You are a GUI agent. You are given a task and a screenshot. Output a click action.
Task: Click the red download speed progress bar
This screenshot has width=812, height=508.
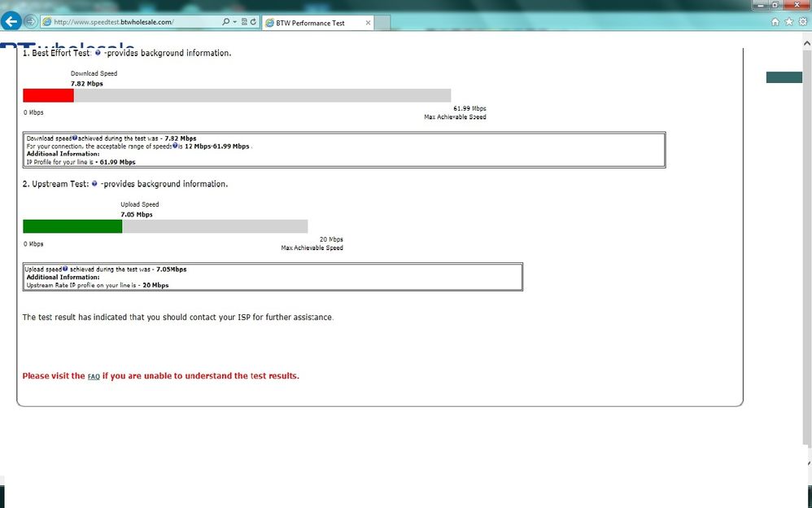(48, 95)
